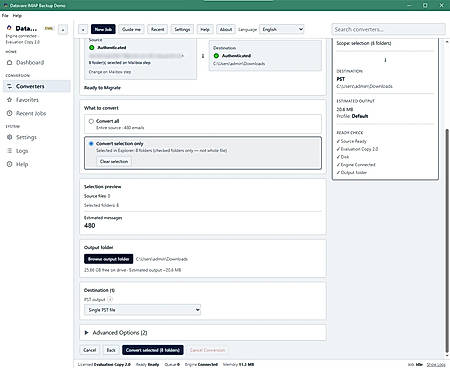Screen dimensions: 450x368
Task: Click the scrollbar down arrow
Action: [447, 356]
